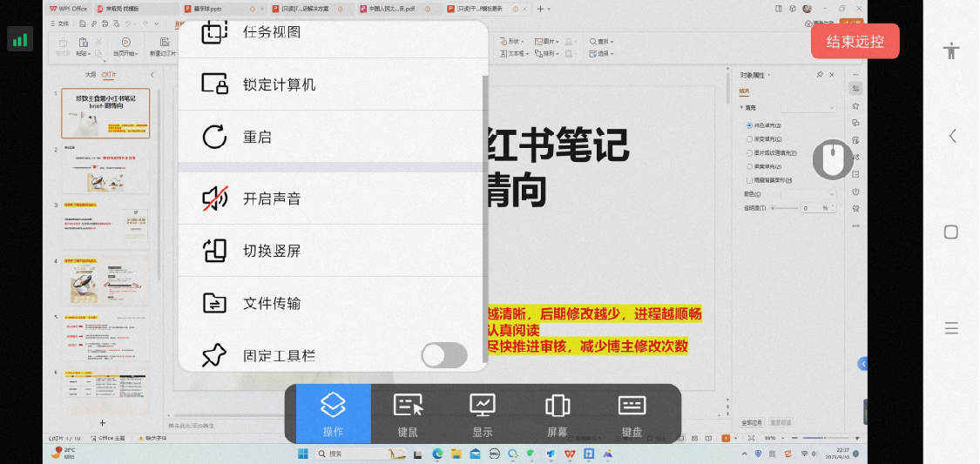This screenshot has height=464, width=980.
Task: Select the fourth fill radio button (pattern fill)
Action: pyautogui.click(x=749, y=167)
